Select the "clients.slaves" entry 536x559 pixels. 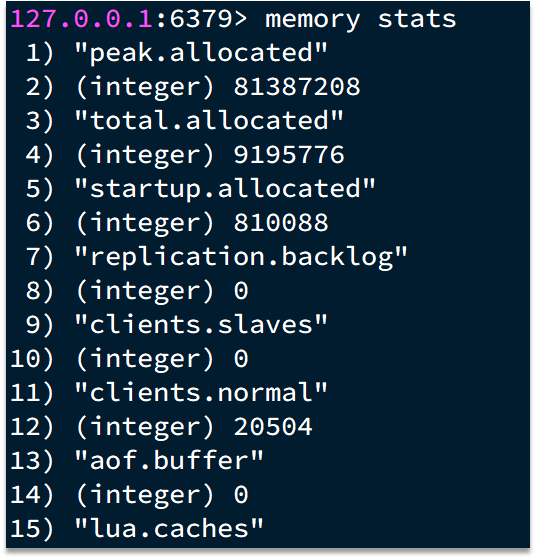click(201, 324)
